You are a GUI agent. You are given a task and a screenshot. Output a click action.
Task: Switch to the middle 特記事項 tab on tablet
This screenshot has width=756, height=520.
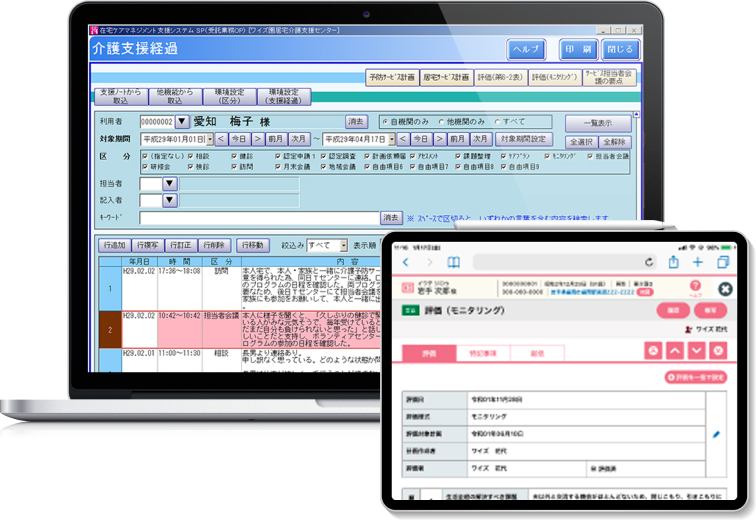pyautogui.click(x=483, y=353)
